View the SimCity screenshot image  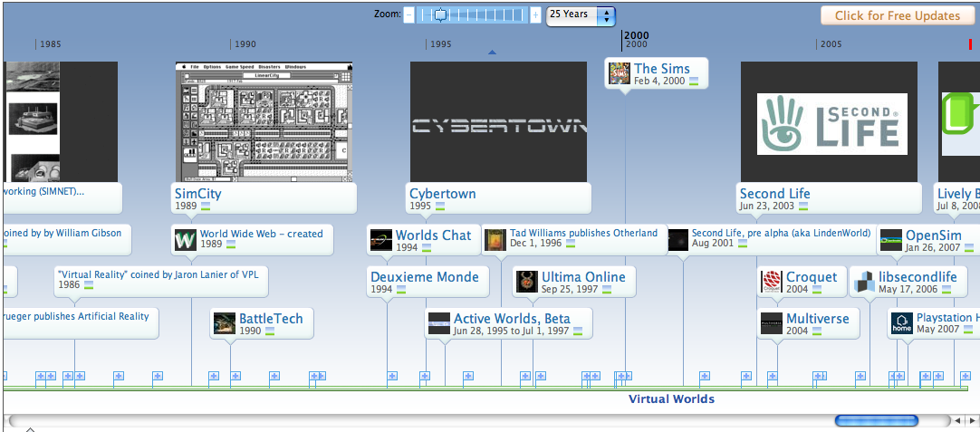click(x=264, y=122)
